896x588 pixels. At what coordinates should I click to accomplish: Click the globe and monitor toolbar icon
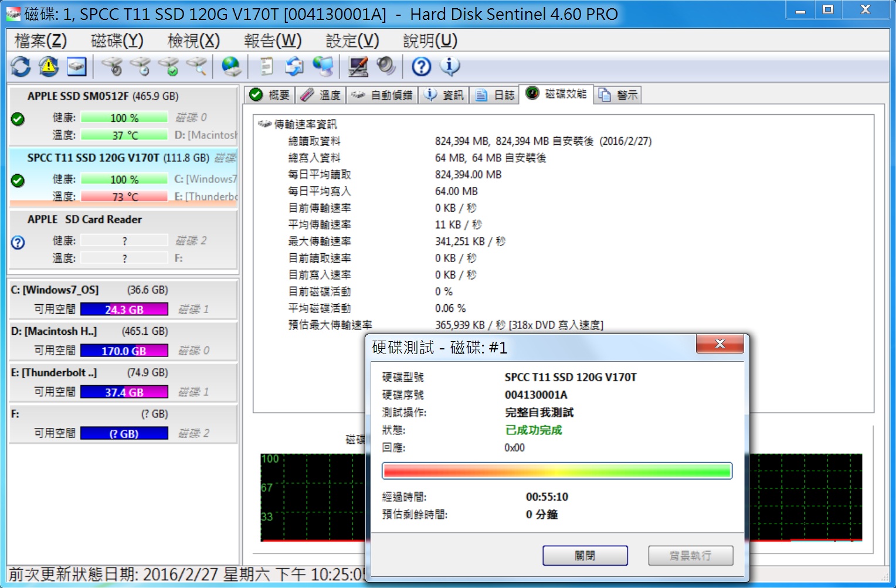click(323, 66)
